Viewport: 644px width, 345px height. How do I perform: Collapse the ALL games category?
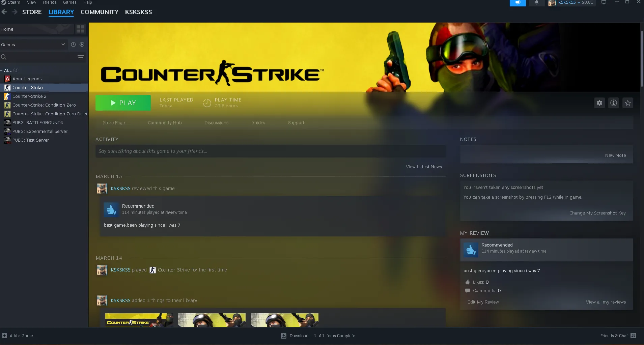[x=2, y=70]
